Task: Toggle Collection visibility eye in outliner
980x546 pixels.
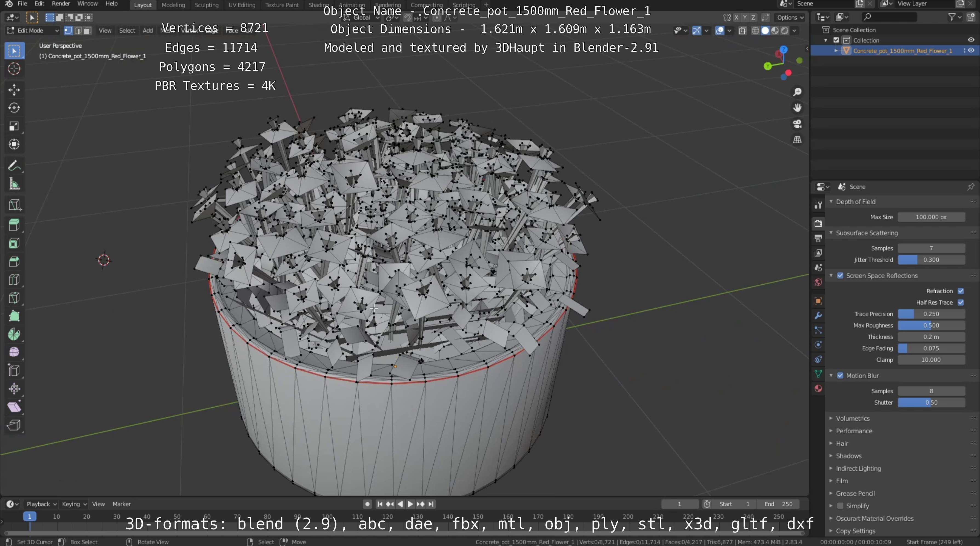Action: click(x=971, y=40)
